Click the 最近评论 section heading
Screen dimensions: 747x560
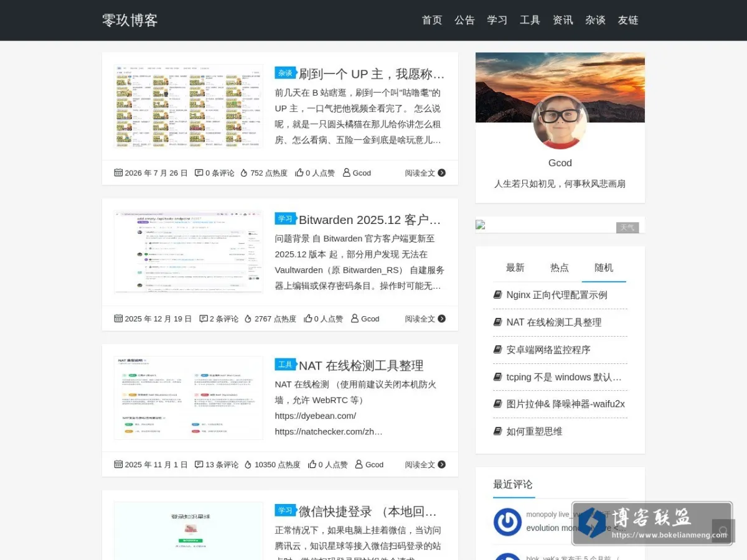click(513, 484)
